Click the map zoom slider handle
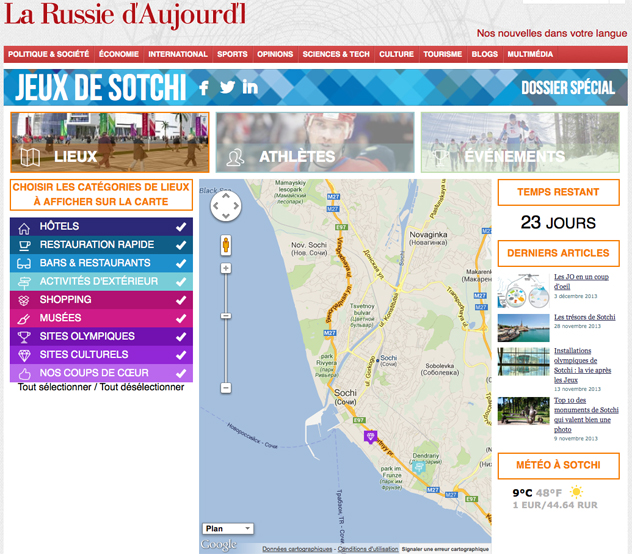 (x=226, y=316)
